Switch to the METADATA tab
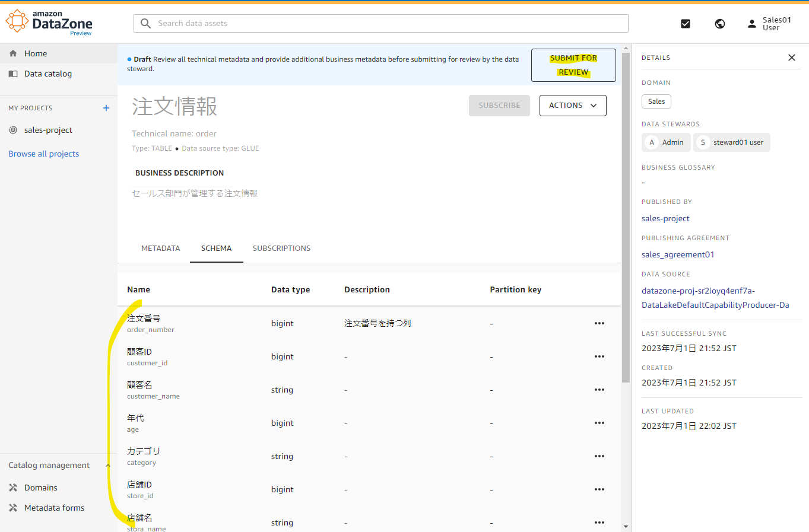The width and height of the screenshot is (809, 532). (x=160, y=249)
